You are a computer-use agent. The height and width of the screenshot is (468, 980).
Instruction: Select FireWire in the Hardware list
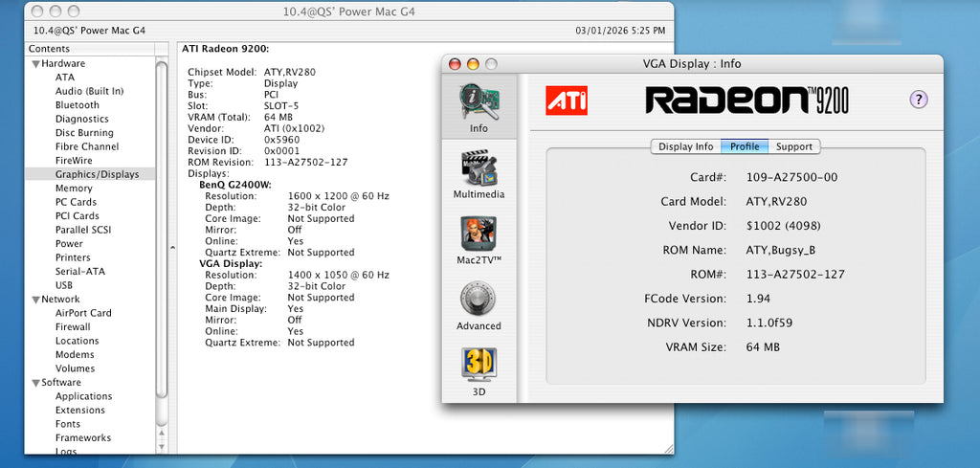pos(74,161)
